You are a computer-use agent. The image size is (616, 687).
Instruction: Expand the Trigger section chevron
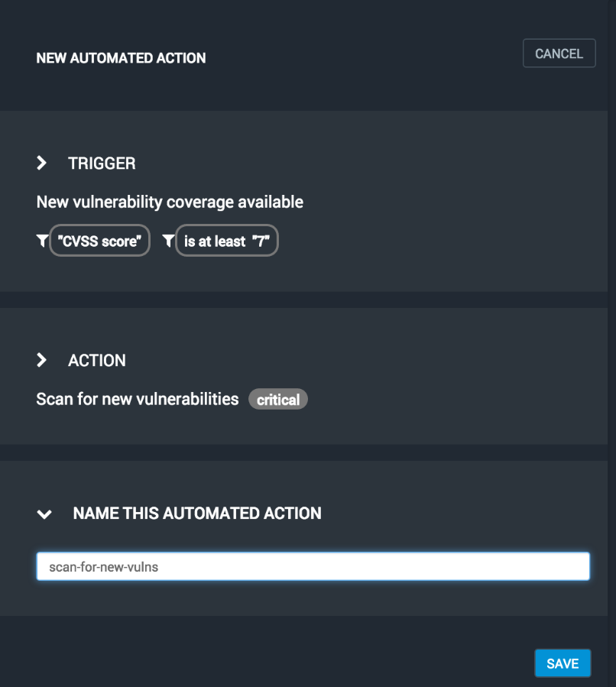click(x=42, y=163)
